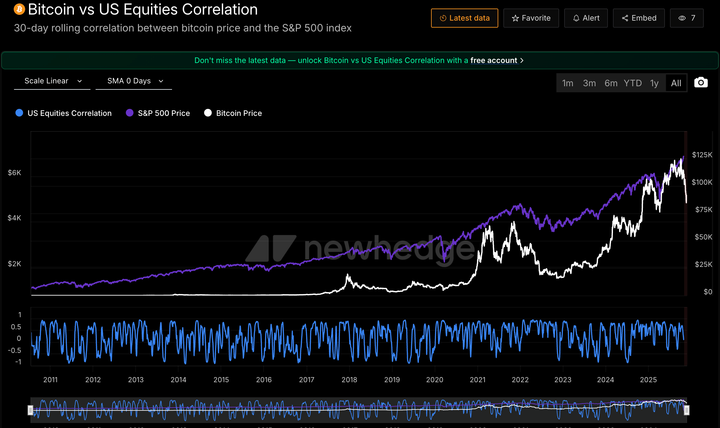Viewport: 720px width, 428px height.
Task: Select the 1m time range
Action: (568, 83)
